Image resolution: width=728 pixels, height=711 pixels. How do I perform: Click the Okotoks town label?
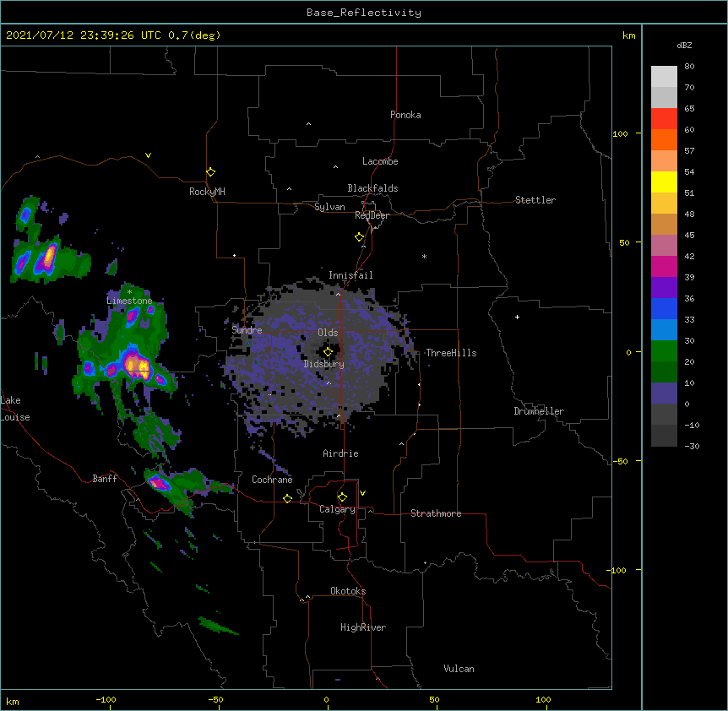pos(348,591)
